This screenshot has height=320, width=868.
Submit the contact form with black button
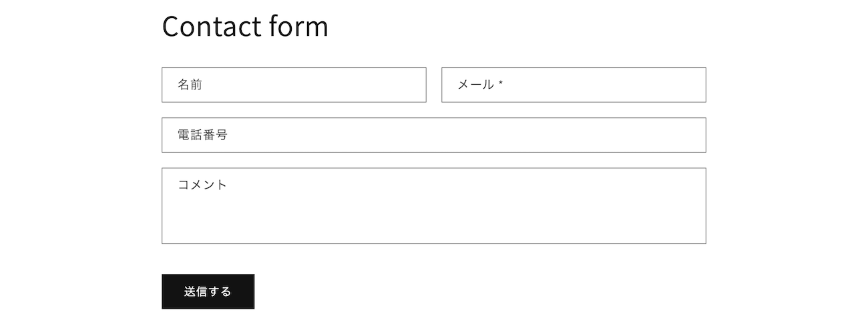pyautogui.click(x=208, y=291)
